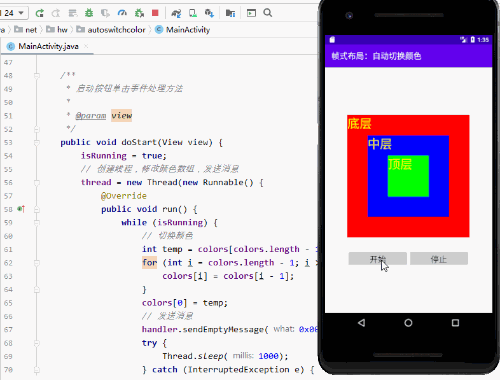
Task: Open the Project Structure folder icon
Action: 230,13
